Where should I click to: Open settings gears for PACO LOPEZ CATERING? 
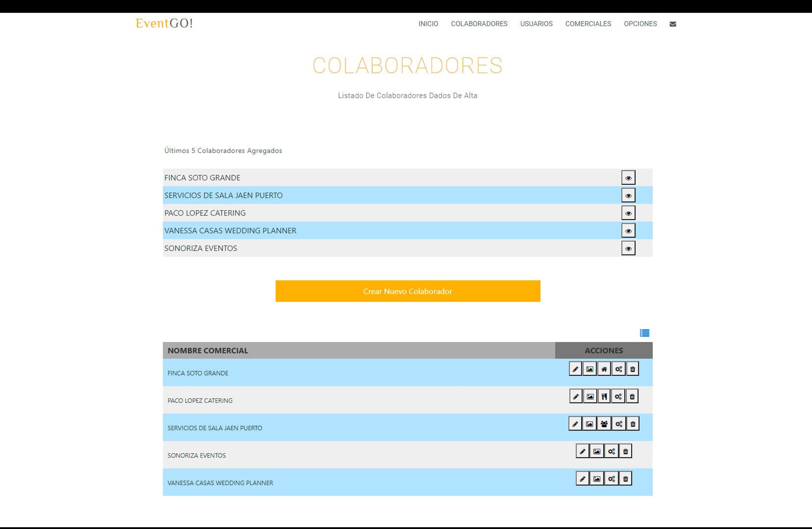pyautogui.click(x=618, y=396)
